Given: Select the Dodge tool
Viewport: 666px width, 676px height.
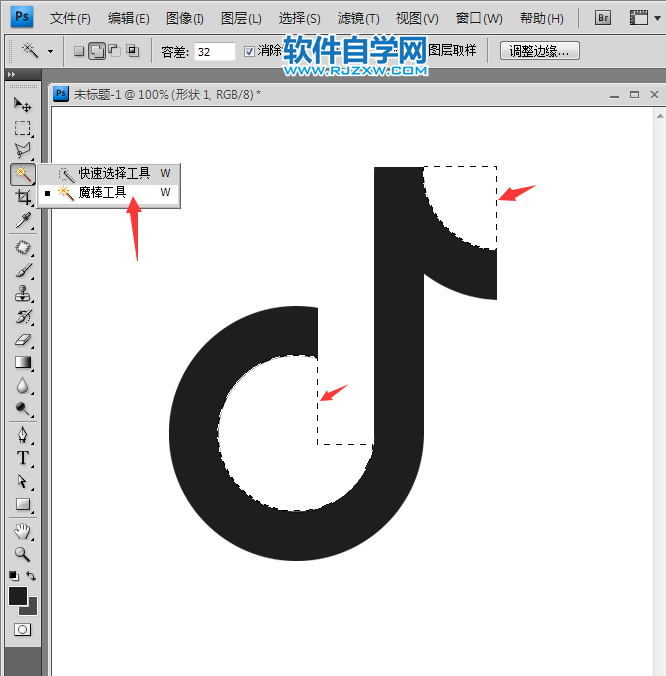Looking at the screenshot, I should pos(22,409).
